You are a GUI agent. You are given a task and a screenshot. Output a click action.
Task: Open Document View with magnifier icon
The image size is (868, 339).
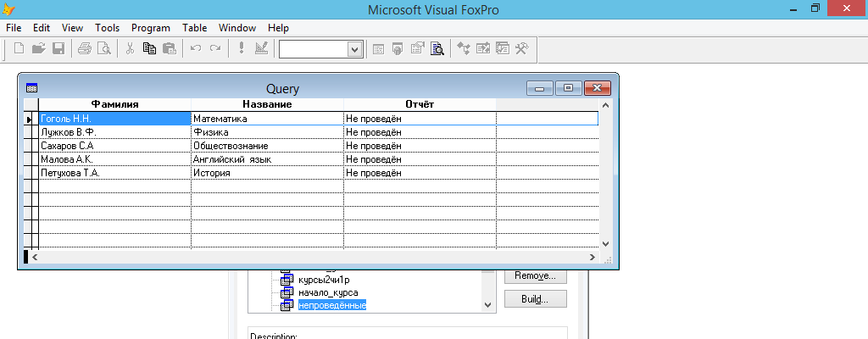point(437,49)
